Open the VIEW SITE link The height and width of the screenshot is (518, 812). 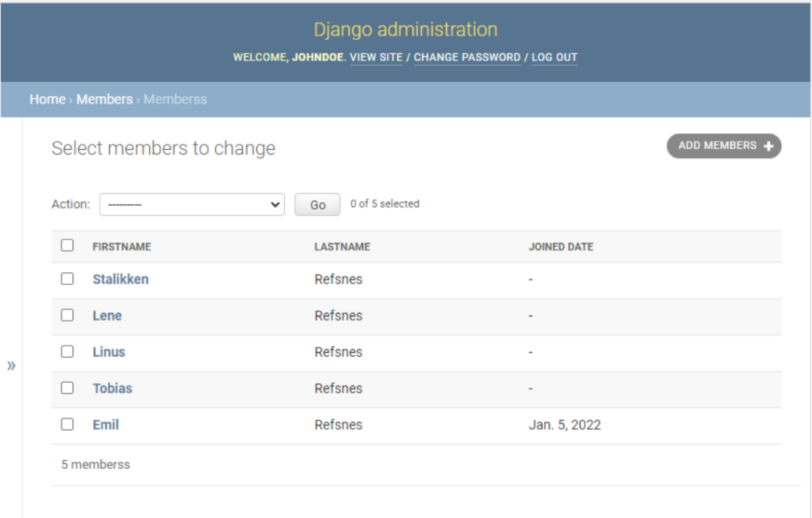(x=376, y=57)
